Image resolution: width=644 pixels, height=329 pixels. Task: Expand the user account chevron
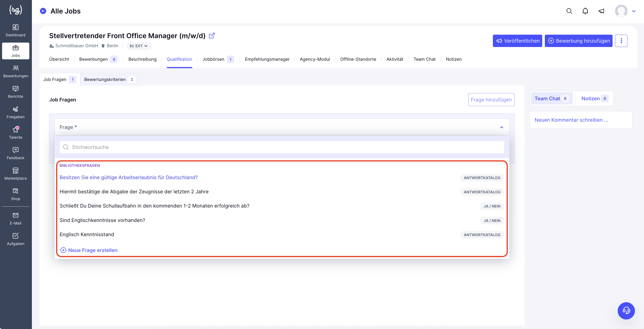634,11
